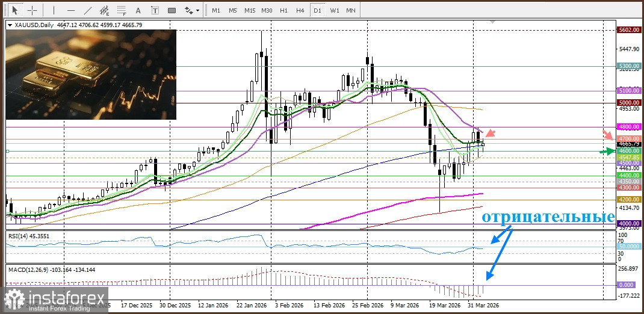Click the gold bars thumbnail image
644x314 pixels.
pos(90,73)
